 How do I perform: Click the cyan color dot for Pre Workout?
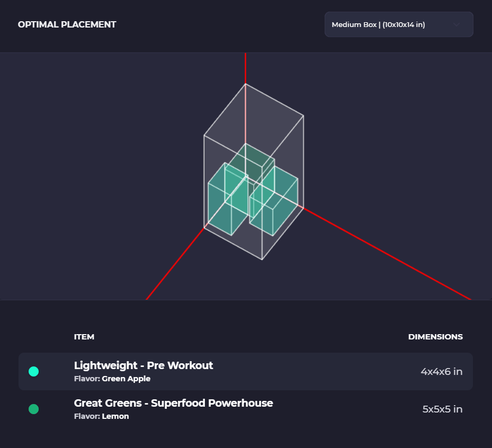coord(33,371)
